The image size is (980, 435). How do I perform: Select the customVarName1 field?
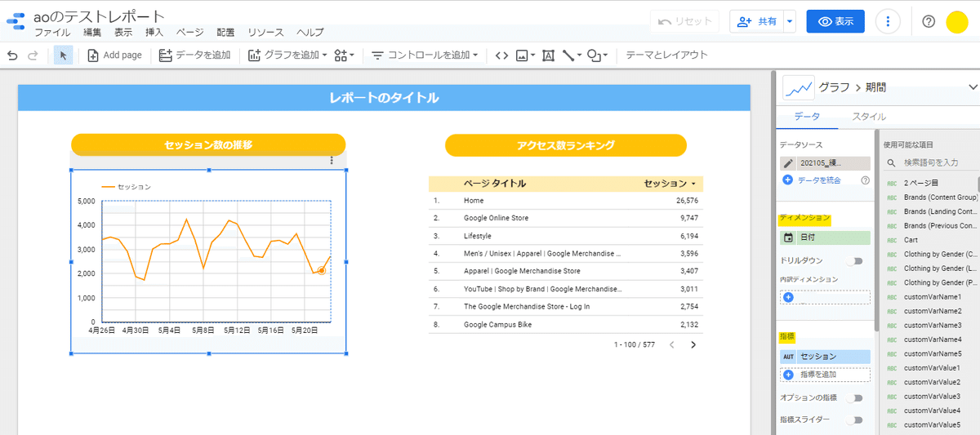click(931, 296)
